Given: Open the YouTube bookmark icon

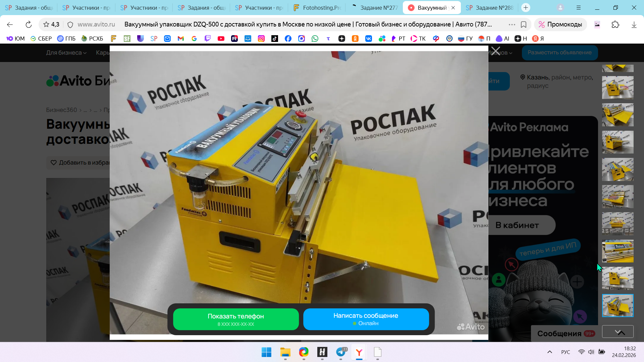Looking at the screenshot, I should tap(221, 39).
